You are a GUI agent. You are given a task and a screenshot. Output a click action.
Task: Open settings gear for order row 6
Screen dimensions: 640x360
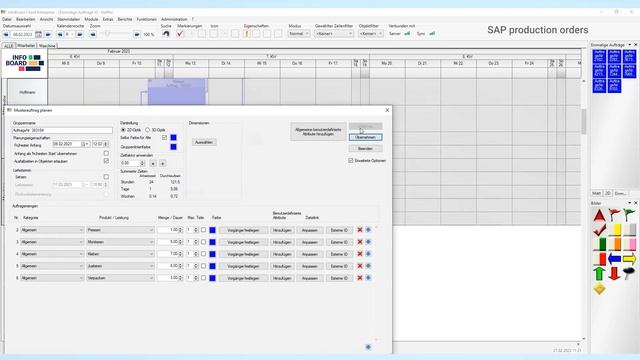(368, 278)
